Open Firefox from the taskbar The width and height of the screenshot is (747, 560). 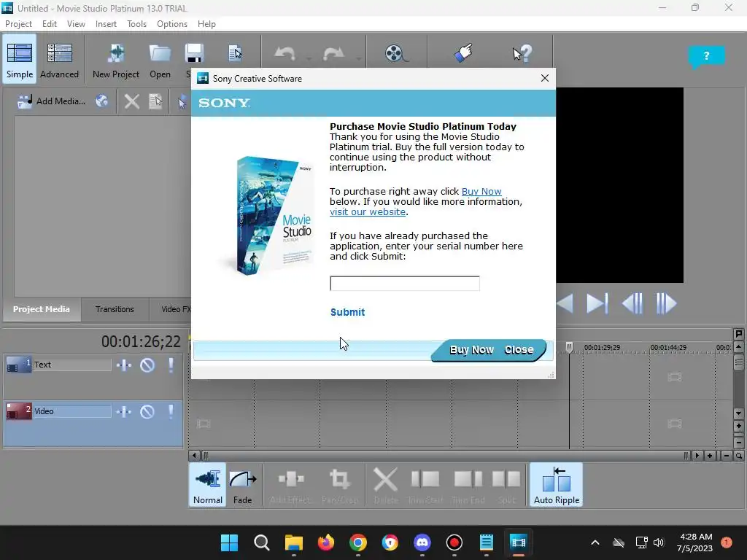point(326,542)
